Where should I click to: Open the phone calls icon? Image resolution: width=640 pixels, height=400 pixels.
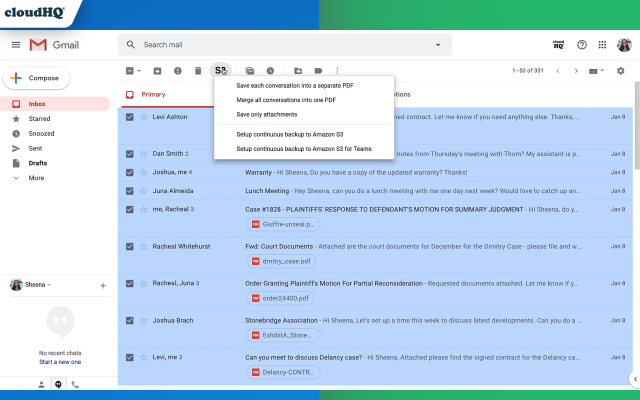(x=75, y=384)
